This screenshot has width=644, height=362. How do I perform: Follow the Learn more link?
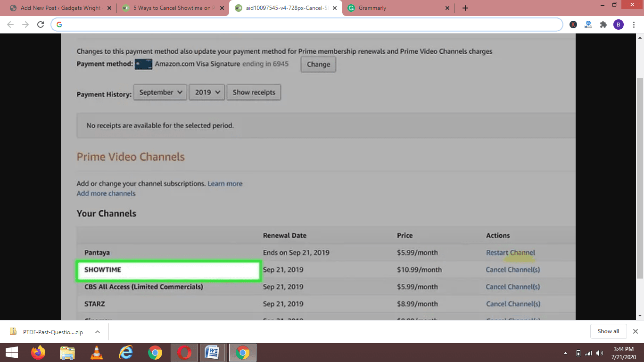(x=225, y=183)
